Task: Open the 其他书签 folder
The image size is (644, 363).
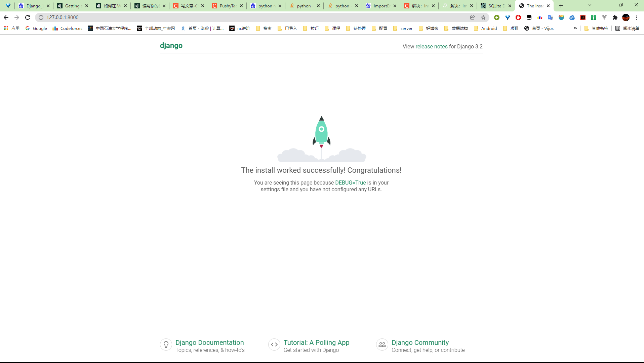Action: pos(596,29)
